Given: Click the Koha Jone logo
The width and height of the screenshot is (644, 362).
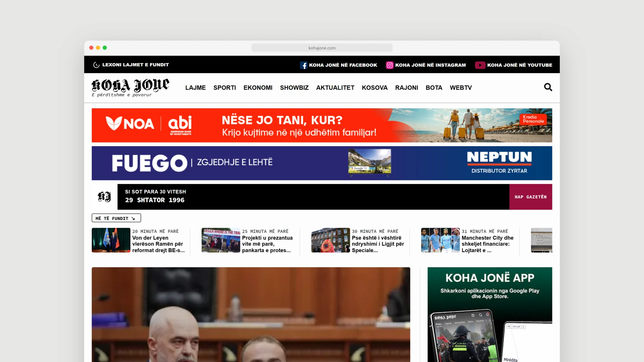Looking at the screenshot, I should 130,88.
